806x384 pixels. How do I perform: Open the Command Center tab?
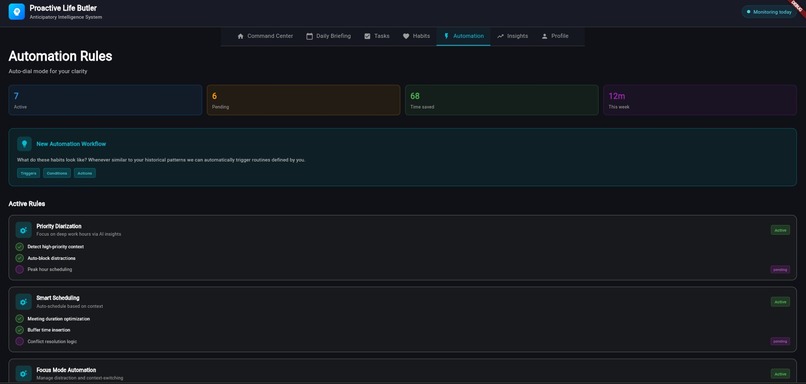coord(265,36)
